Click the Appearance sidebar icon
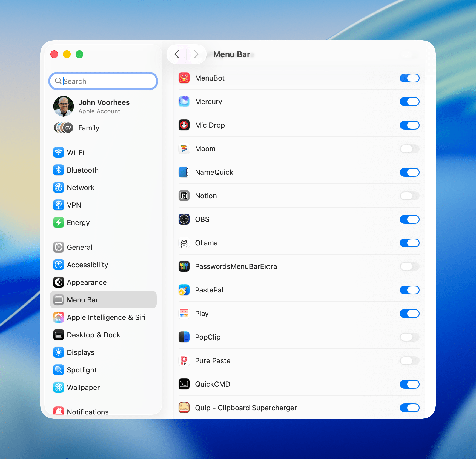 pyautogui.click(x=59, y=282)
